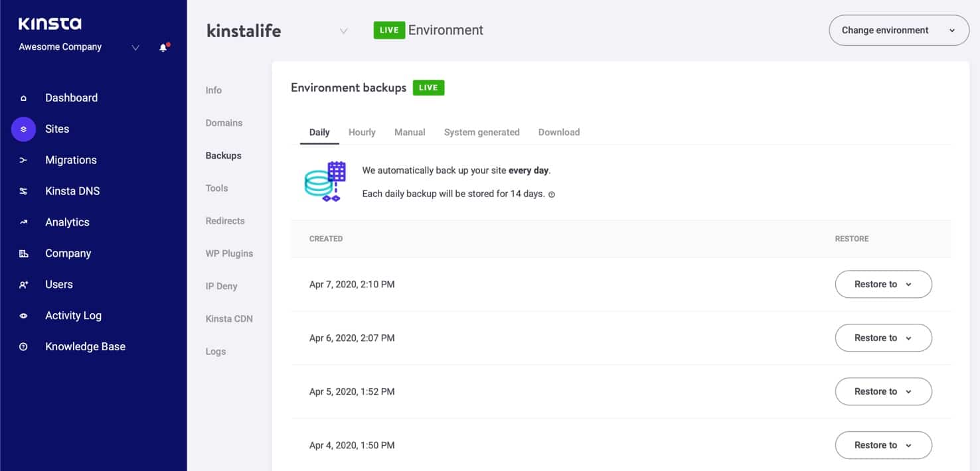Click the Kinsta DNS icon
The width and height of the screenshot is (980, 471).
point(24,192)
